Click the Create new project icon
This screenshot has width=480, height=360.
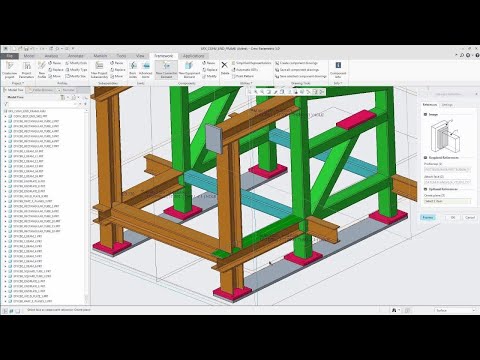click(x=9, y=70)
